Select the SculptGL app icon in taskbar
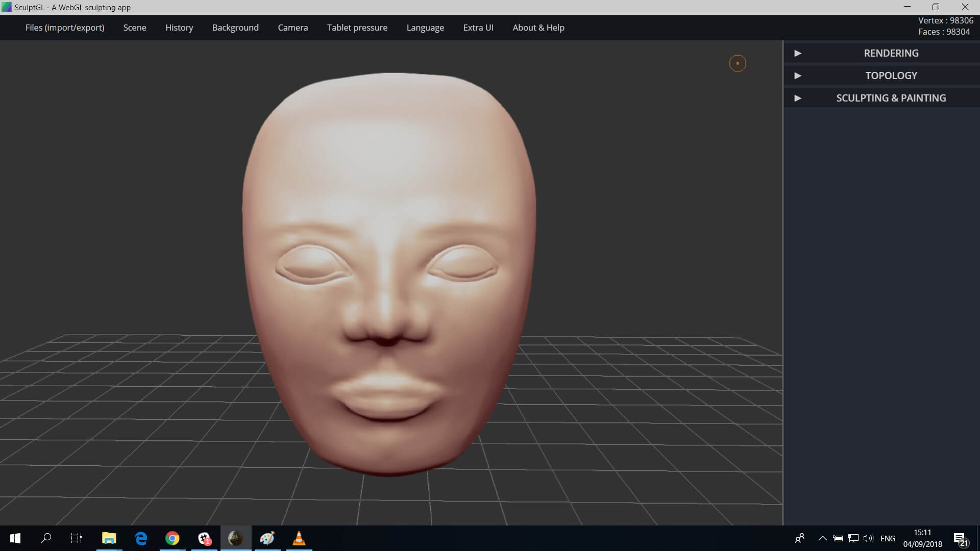Viewport: 980px width, 551px height. tap(236, 538)
